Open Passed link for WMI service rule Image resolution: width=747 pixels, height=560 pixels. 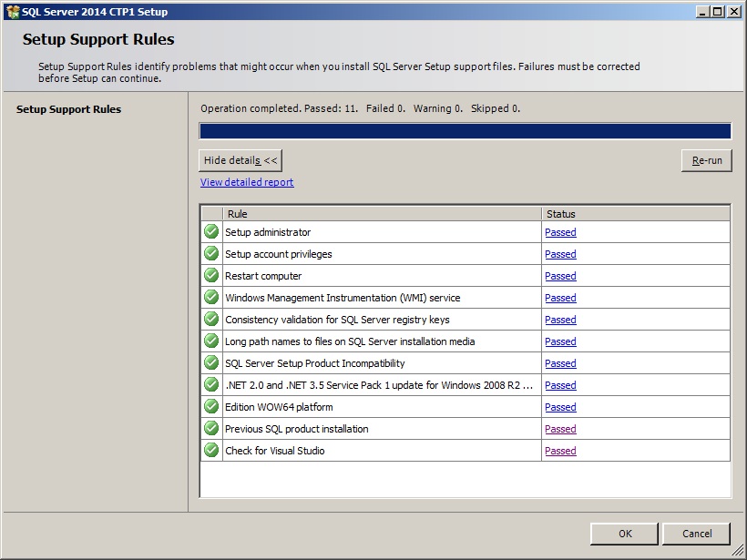point(560,298)
